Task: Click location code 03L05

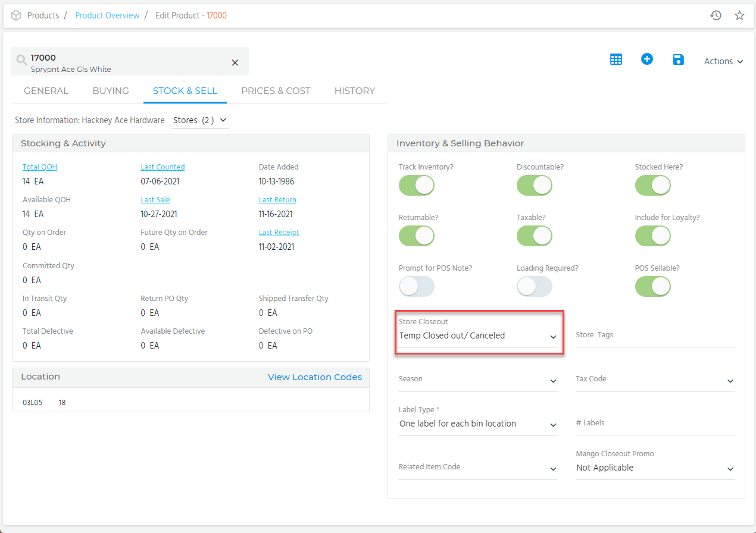Action: (x=33, y=403)
